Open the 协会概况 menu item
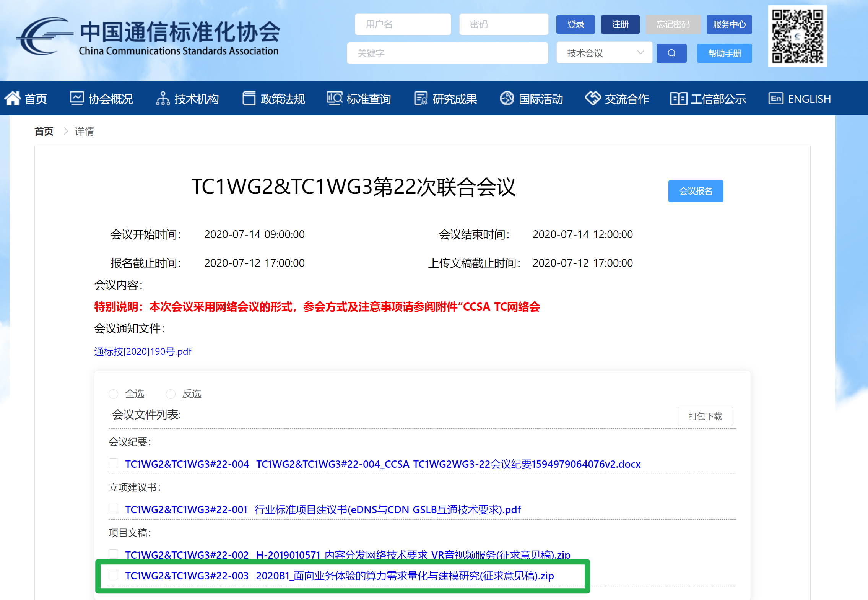 (x=111, y=99)
